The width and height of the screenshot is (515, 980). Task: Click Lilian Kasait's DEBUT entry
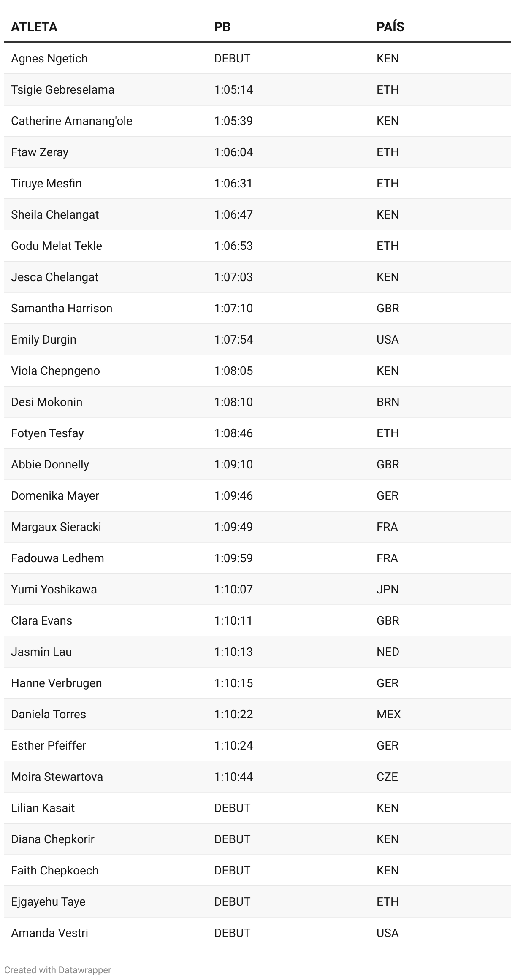tap(232, 808)
